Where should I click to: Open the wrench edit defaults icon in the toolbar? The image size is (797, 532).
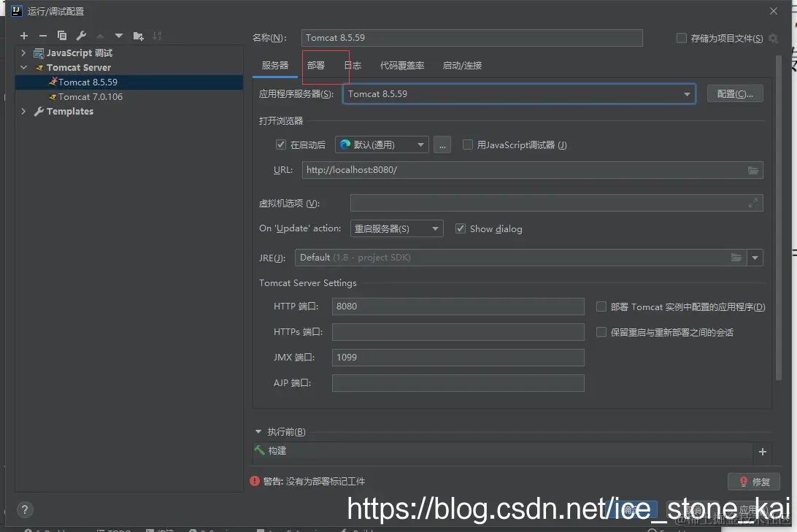click(x=81, y=36)
